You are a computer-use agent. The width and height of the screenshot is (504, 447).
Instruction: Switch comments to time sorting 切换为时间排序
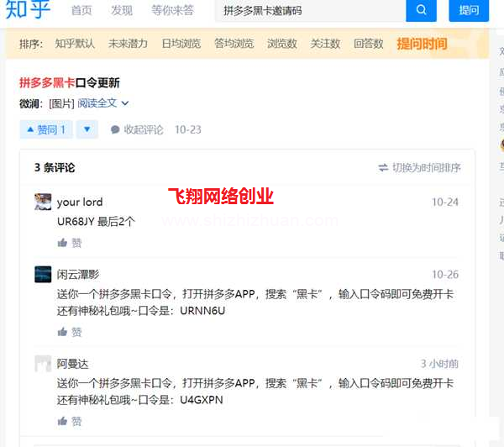(419, 167)
